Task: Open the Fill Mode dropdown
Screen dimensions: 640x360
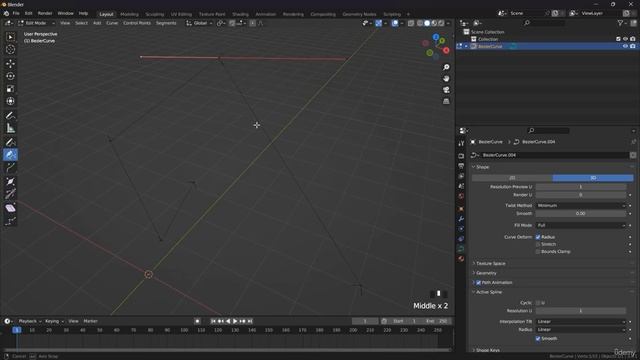Action: [581, 225]
